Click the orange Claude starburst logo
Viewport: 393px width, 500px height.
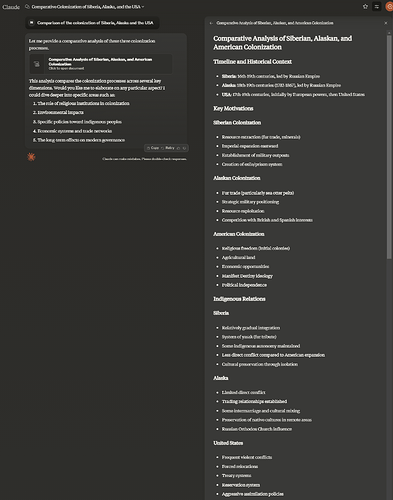(x=31, y=157)
